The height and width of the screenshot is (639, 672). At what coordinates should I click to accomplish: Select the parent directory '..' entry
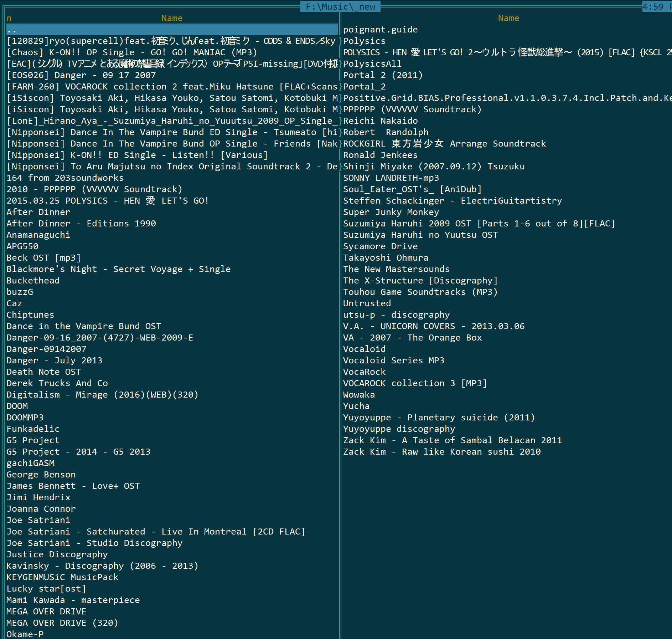172,30
